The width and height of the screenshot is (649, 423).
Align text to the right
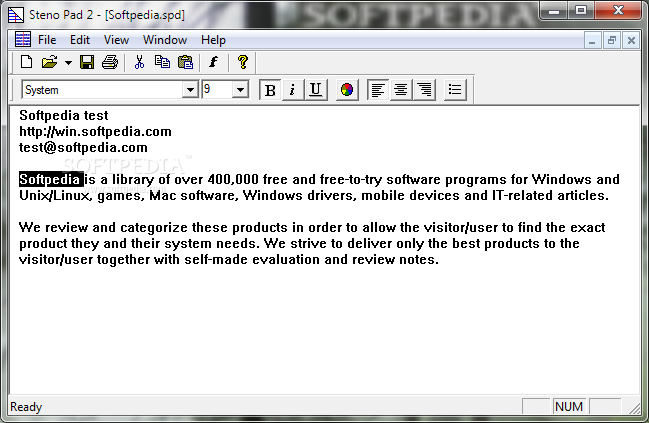424,90
